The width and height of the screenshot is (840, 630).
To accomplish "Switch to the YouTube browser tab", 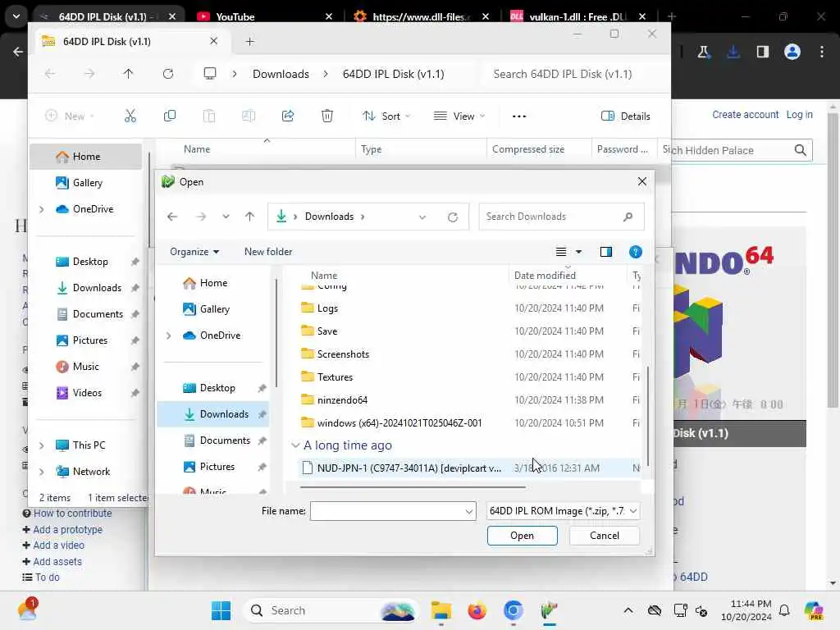I will click(265, 16).
